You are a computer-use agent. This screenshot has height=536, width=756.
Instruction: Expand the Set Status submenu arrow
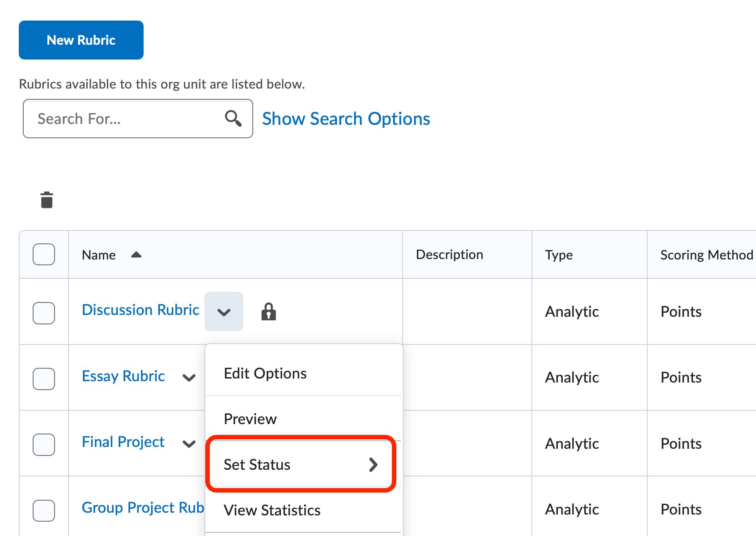pyautogui.click(x=374, y=464)
